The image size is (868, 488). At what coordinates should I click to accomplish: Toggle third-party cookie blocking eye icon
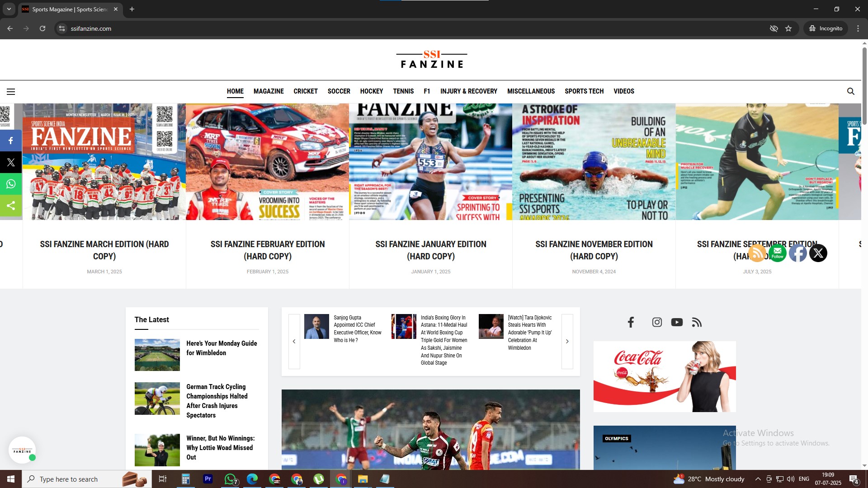tap(774, 28)
